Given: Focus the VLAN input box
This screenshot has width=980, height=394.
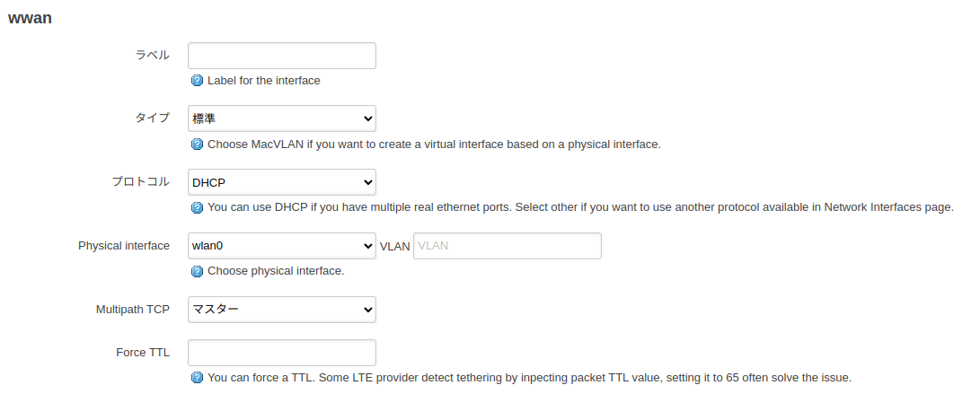Looking at the screenshot, I should 507,246.
